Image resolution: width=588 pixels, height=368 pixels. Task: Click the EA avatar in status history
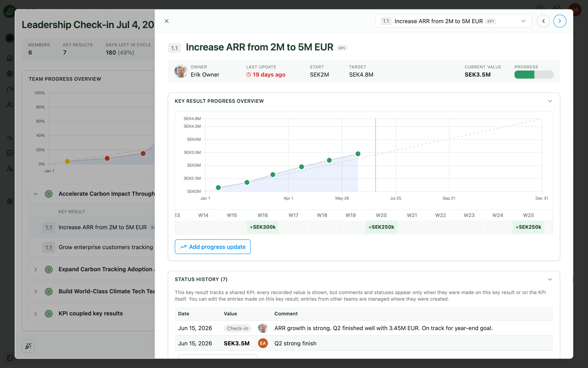click(263, 343)
